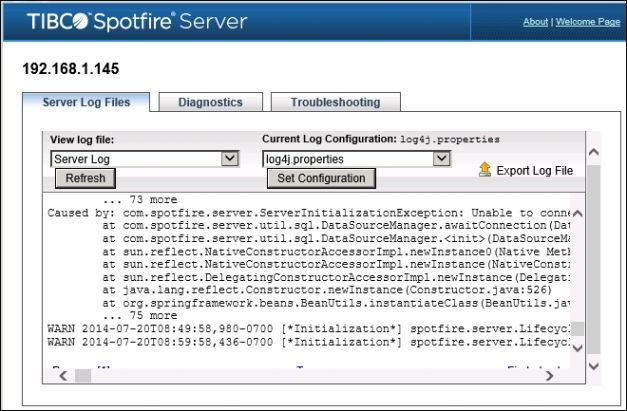Click the Export Log File label
This screenshot has width=627, height=411.
pos(535,171)
